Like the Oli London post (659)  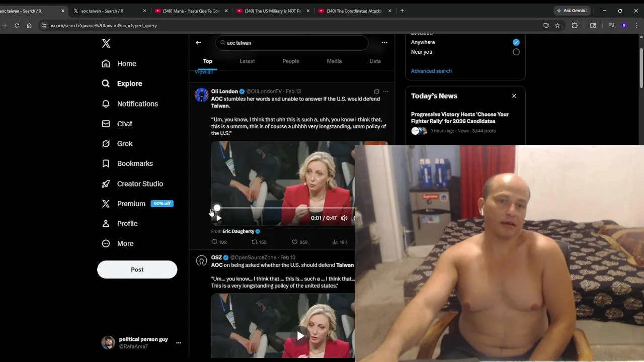click(300, 242)
